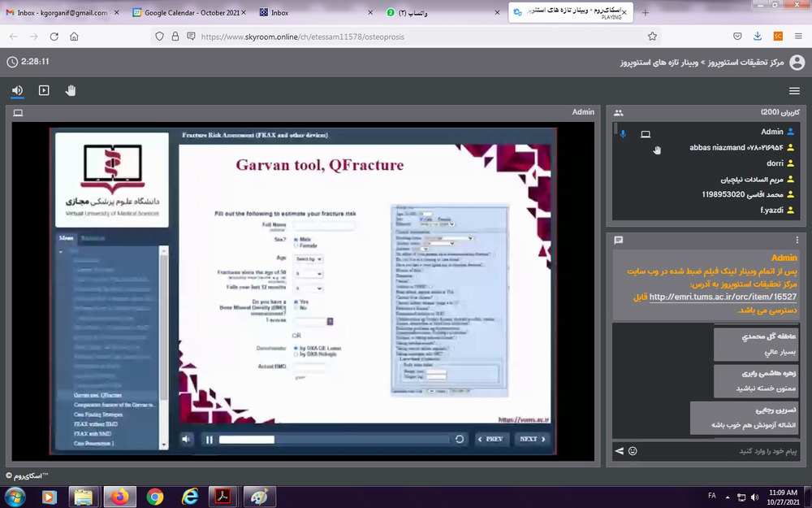Screen dimensions: 812x508
Task: Switch to the Gmail Inbox tab
Action: pos(57,13)
